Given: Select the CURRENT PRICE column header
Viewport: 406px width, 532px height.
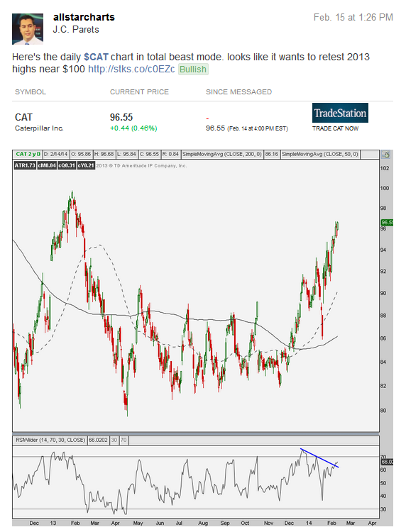Looking at the screenshot, I should [139, 92].
